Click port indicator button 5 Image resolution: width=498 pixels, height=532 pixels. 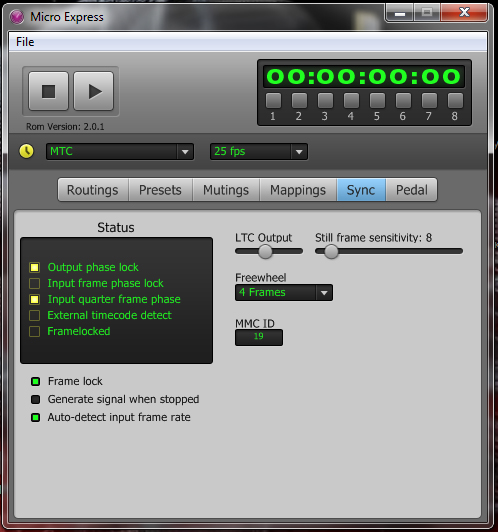coord(377,100)
